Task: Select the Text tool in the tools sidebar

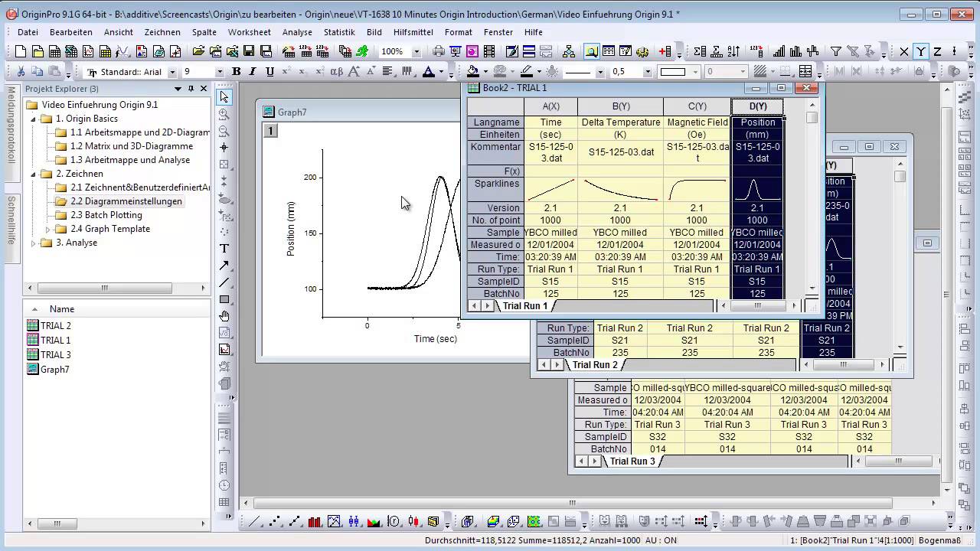Action: click(224, 249)
